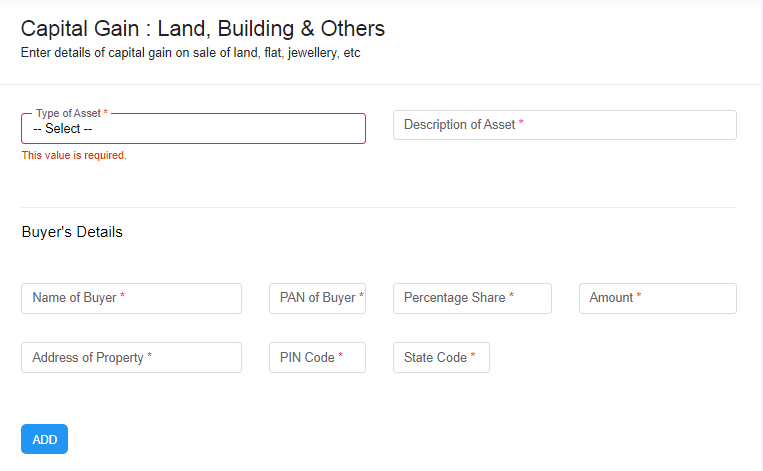This screenshot has width=763, height=471.
Task: Click the red asterisk beside PIN Code
Action: click(x=340, y=357)
